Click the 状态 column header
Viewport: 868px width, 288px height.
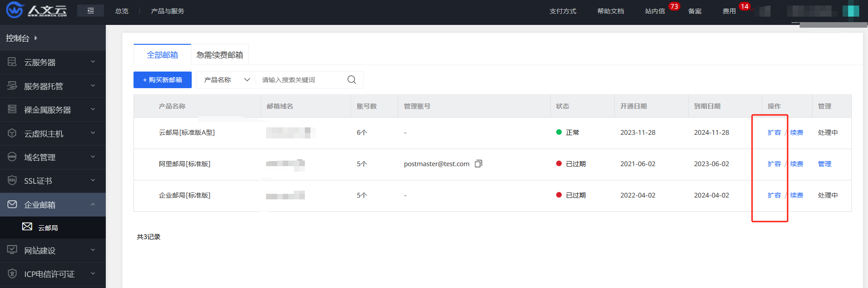pos(563,106)
